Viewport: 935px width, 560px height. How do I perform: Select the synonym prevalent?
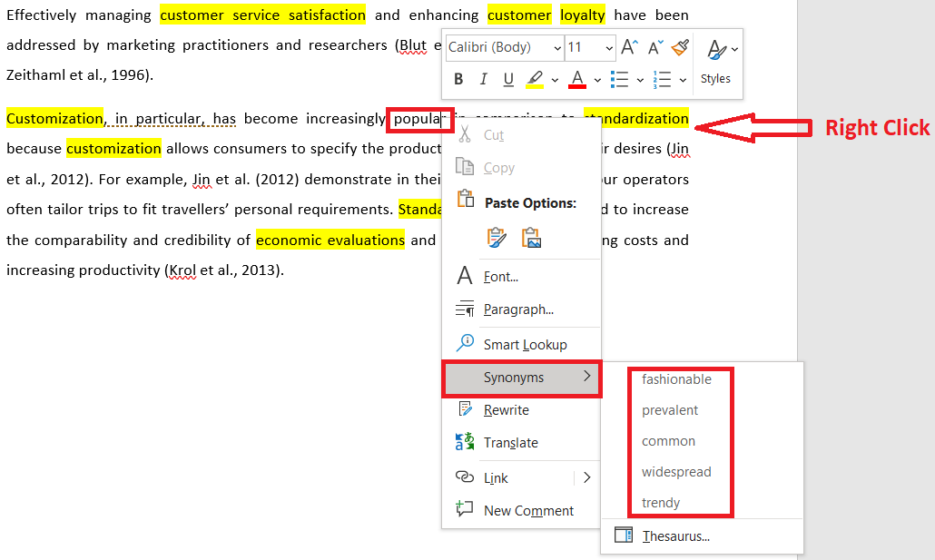coord(671,410)
